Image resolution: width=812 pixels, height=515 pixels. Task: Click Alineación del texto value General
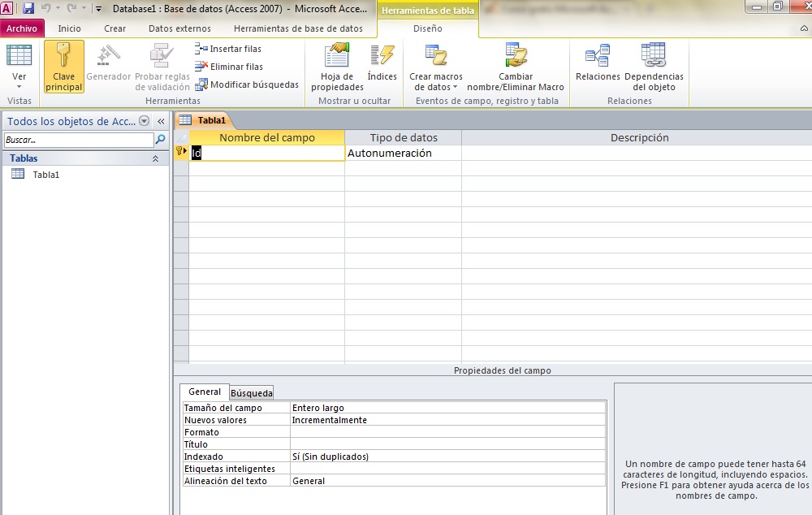(447, 481)
